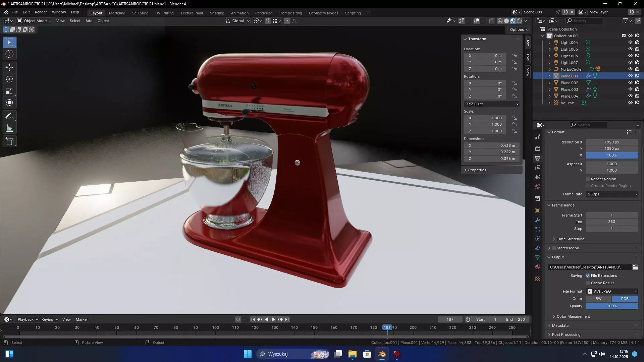Hide Plane.002 with its eye icon

click(630, 83)
